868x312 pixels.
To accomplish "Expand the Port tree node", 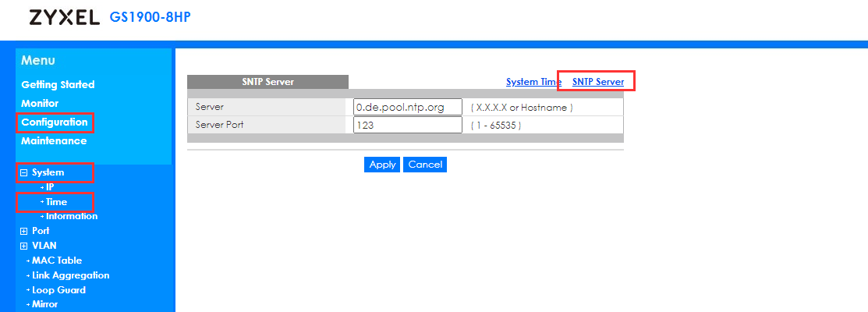I will [x=24, y=231].
